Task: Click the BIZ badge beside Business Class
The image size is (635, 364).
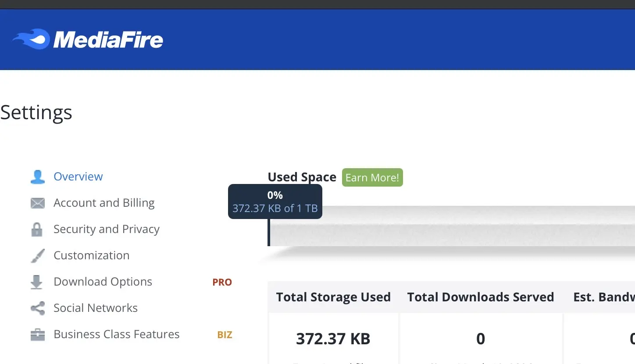Action: point(225,335)
